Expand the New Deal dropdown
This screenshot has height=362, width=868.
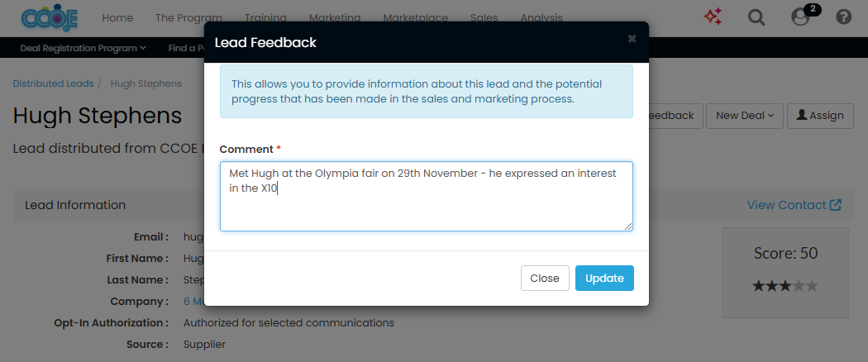[x=745, y=116]
